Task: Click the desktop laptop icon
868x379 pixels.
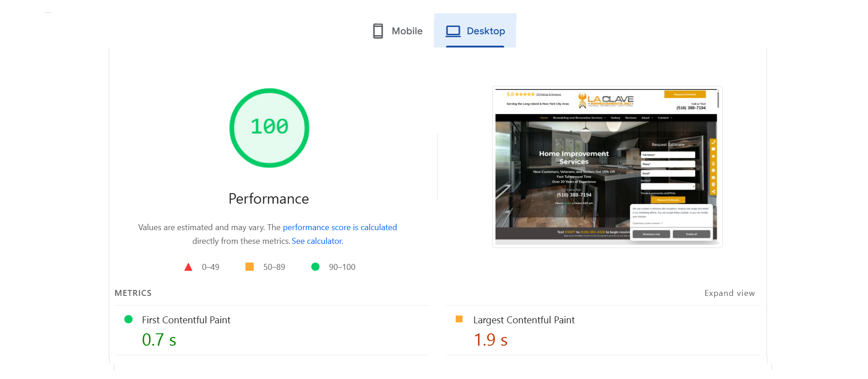Action: [x=453, y=31]
